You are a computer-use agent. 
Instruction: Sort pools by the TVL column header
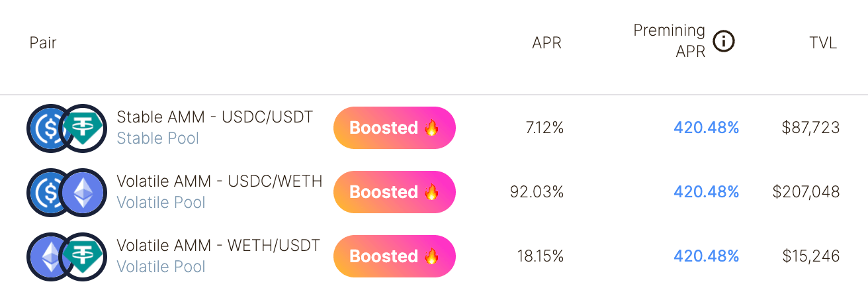coord(823,44)
